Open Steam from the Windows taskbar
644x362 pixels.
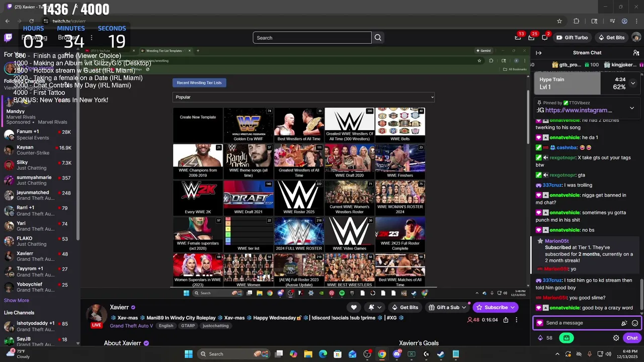pos(441,354)
